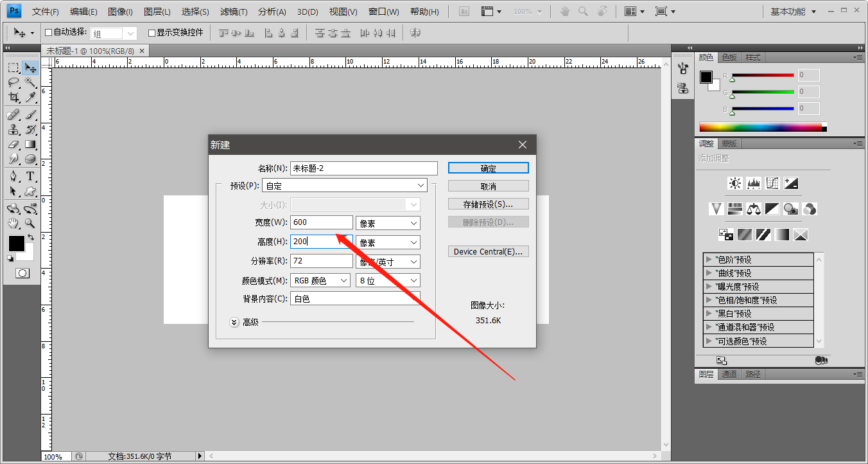The width and height of the screenshot is (868, 464).
Task: Click the 存储预设(S)... button
Action: tap(488, 204)
